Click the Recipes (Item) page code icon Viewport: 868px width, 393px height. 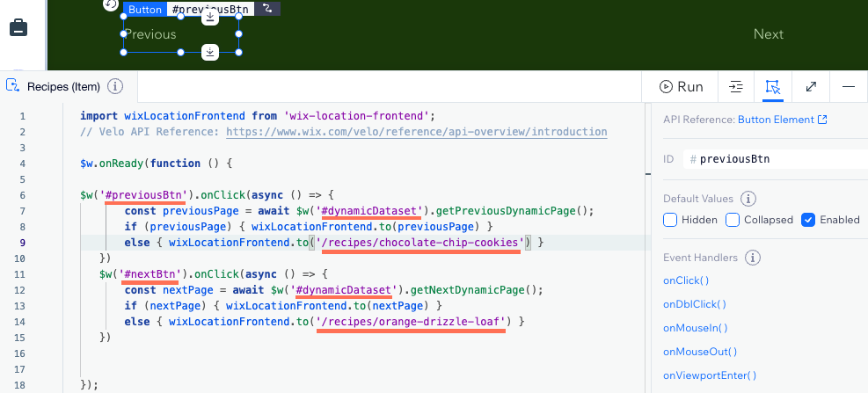(x=12, y=86)
